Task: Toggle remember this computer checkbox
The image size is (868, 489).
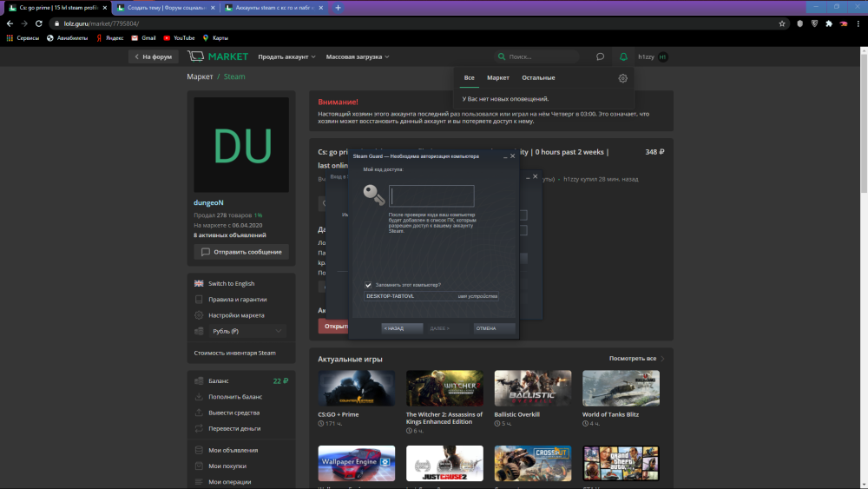Action: pos(368,285)
